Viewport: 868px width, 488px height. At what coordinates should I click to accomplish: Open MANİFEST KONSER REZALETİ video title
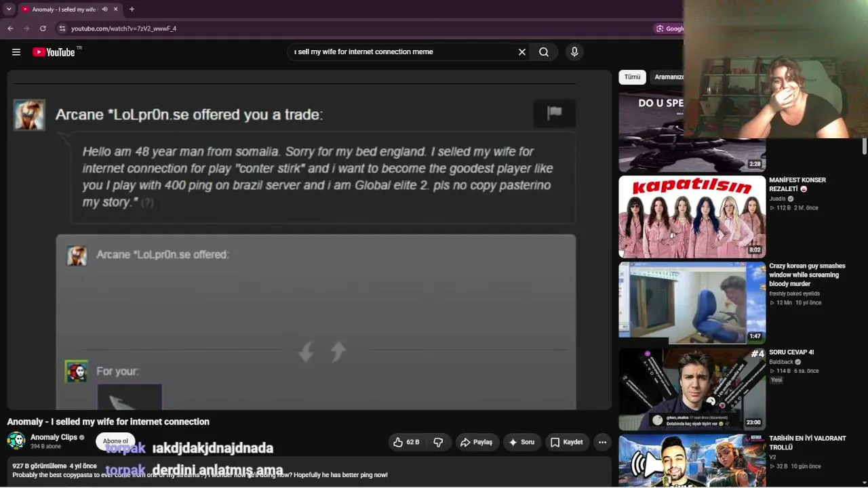point(797,184)
